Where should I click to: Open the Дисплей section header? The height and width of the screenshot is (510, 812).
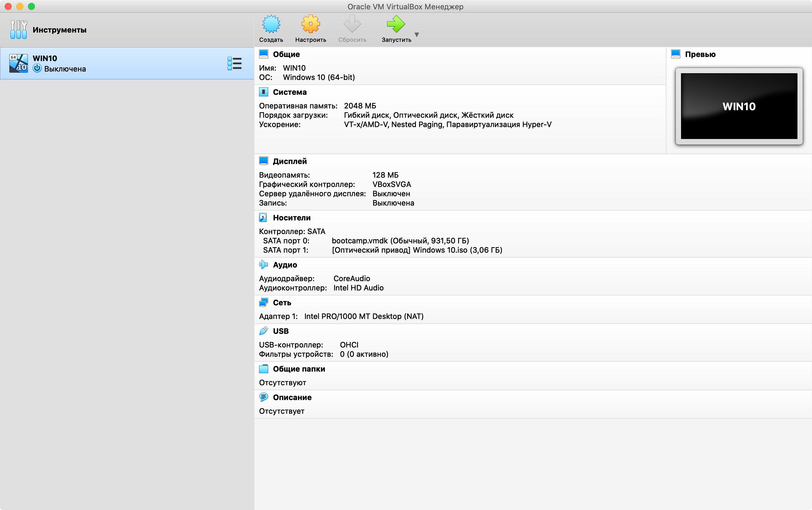point(290,161)
